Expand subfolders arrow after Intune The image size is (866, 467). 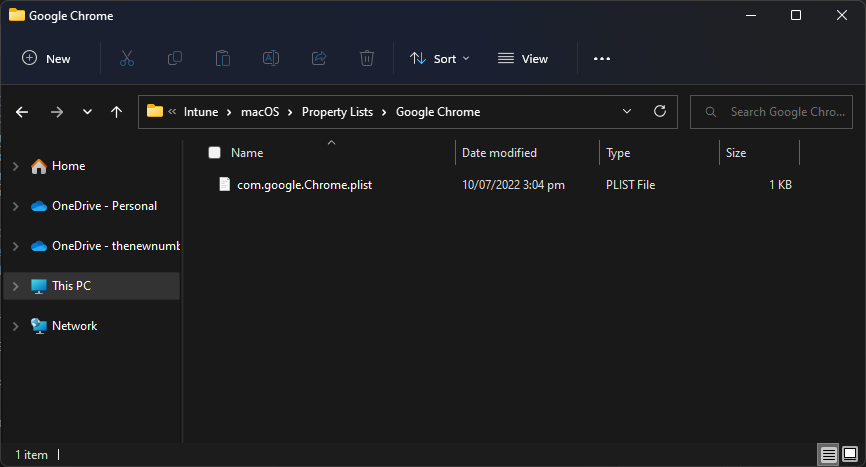click(229, 112)
